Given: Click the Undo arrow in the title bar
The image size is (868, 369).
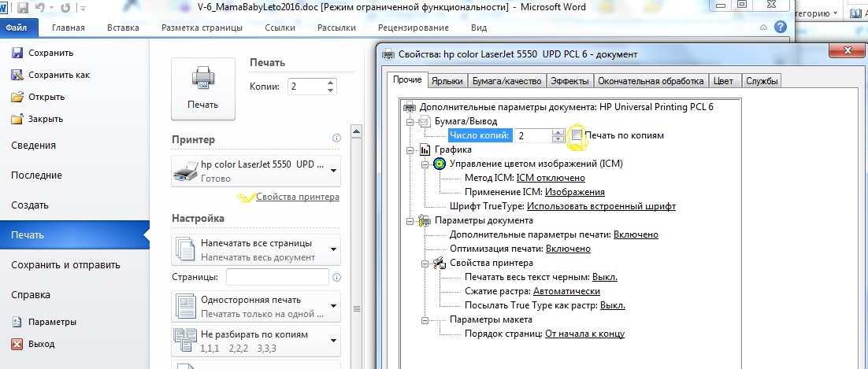Looking at the screenshot, I should (x=41, y=9).
